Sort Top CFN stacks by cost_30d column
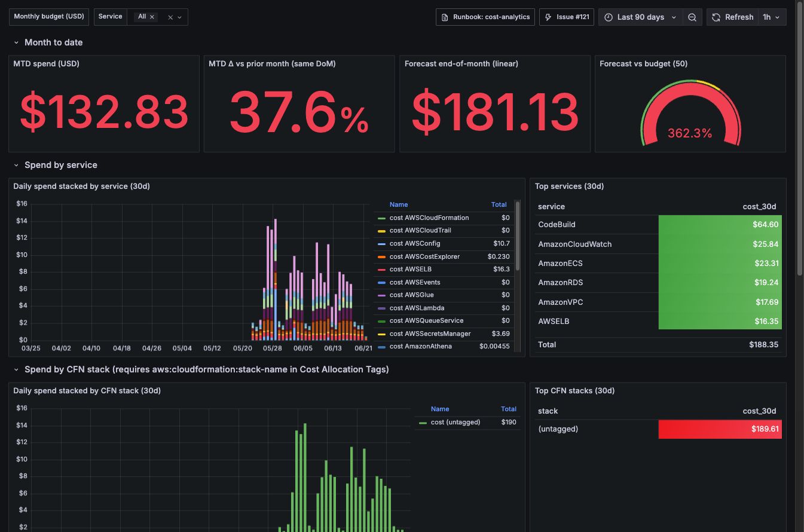The image size is (804, 532). tap(759, 411)
